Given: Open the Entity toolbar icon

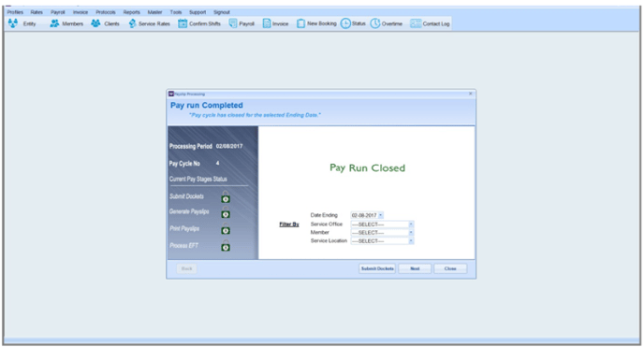Looking at the screenshot, I should click(13, 23).
